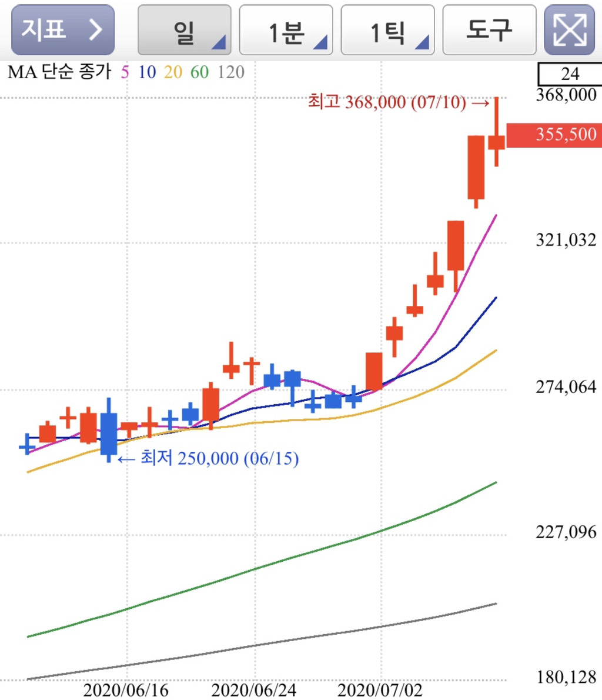This screenshot has height=700, width=602.
Task: Open the 1틱 tick interval dropdown
Action: pyautogui.click(x=388, y=30)
